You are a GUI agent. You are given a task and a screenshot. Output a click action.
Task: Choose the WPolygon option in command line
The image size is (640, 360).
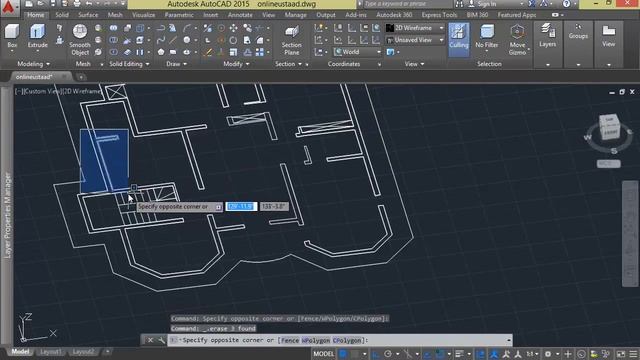pos(316,340)
